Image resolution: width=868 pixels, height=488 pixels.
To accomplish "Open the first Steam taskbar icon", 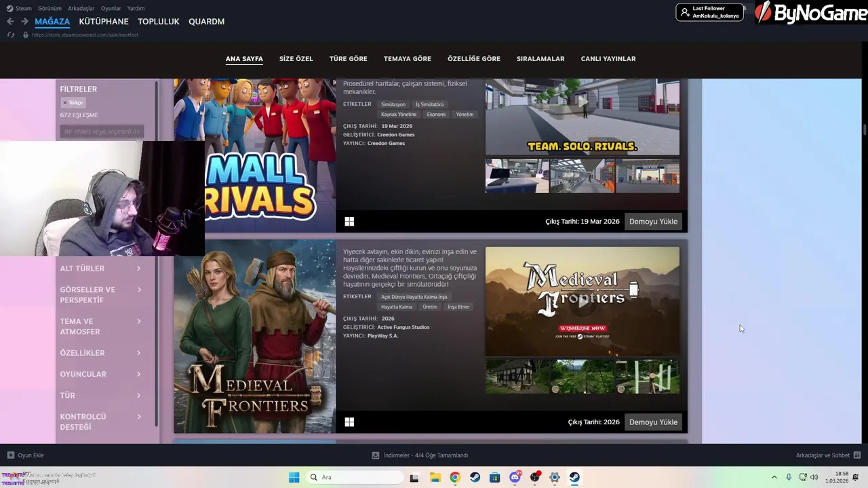I will tap(475, 477).
